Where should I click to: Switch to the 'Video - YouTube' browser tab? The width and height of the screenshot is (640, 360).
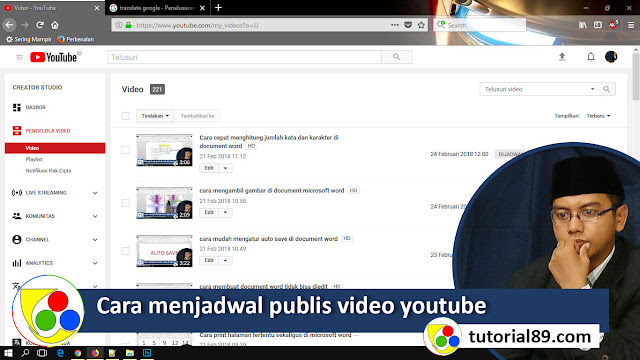pyautogui.click(x=52, y=8)
